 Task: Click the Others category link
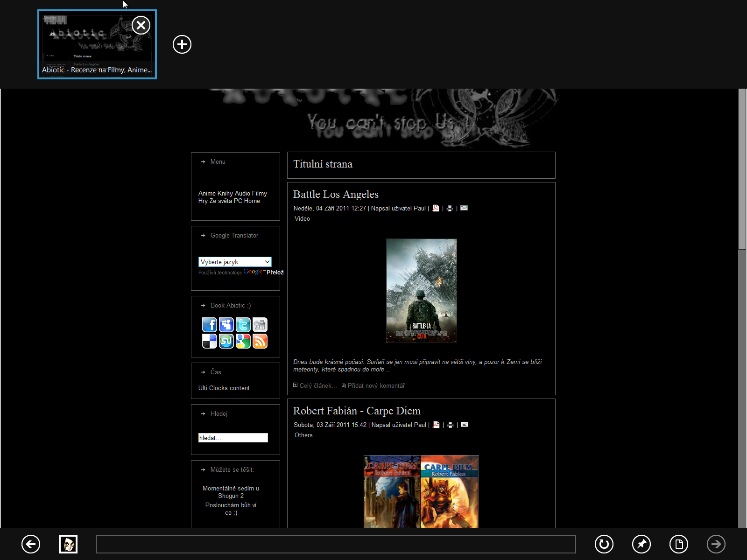pyautogui.click(x=303, y=435)
